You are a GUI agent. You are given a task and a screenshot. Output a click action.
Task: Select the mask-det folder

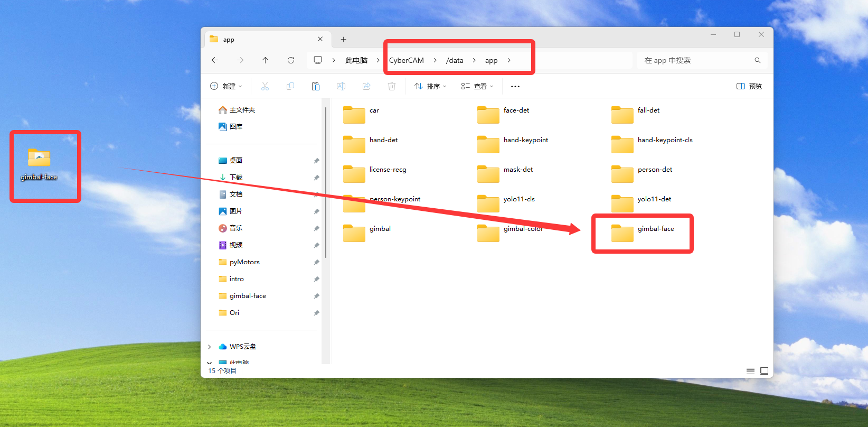click(x=505, y=173)
